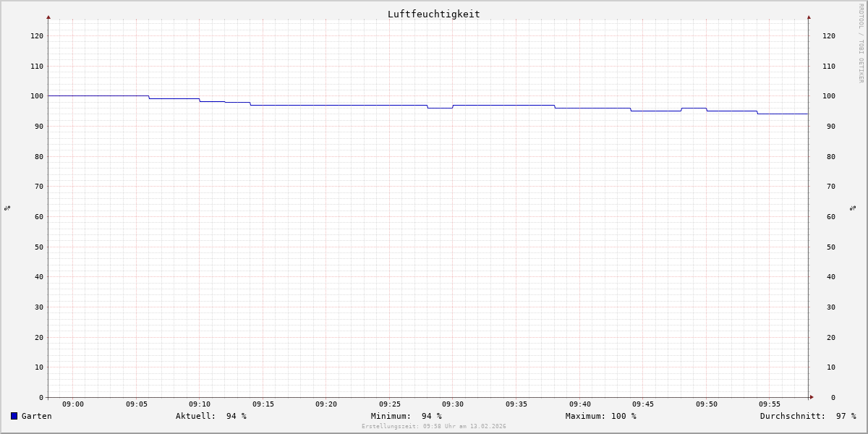Click the 09:00 time axis label
Viewport: 868px width, 434px height.
tap(73, 404)
